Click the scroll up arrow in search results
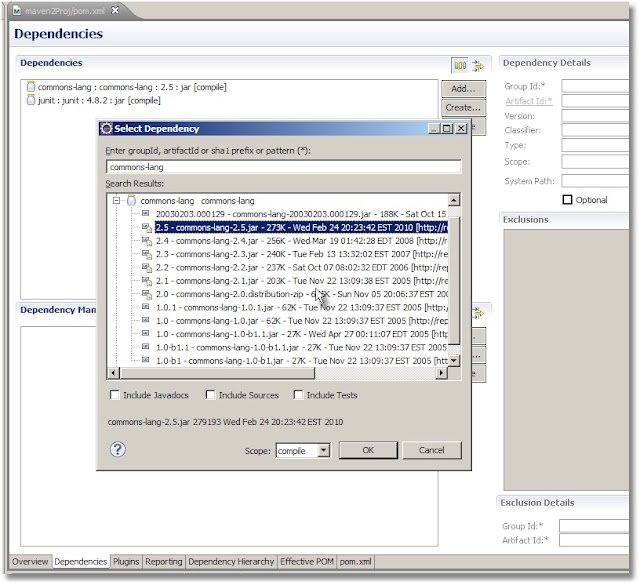Viewport: 640px width, 585px height. (454, 200)
